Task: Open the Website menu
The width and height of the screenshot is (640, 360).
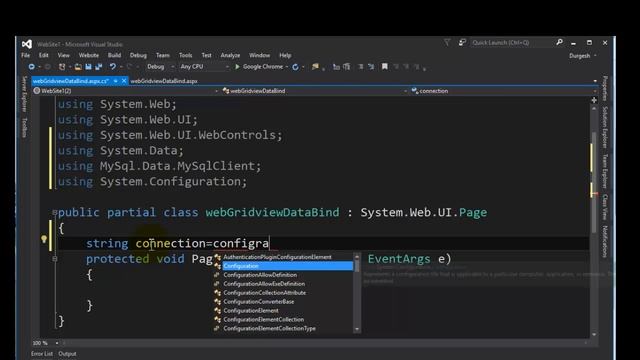Action: 89,55
